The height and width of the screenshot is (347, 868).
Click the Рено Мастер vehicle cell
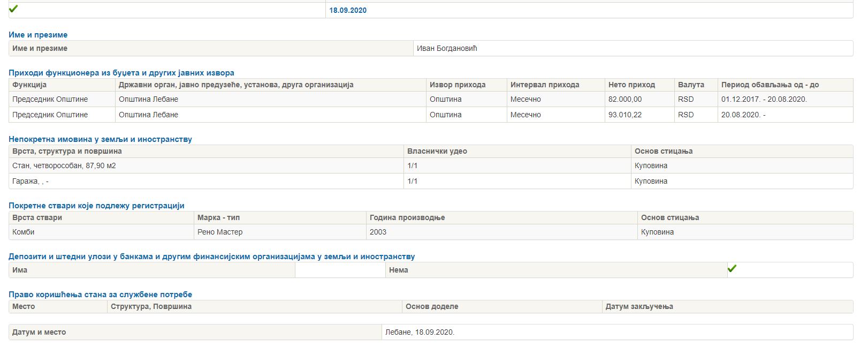(220, 232)
